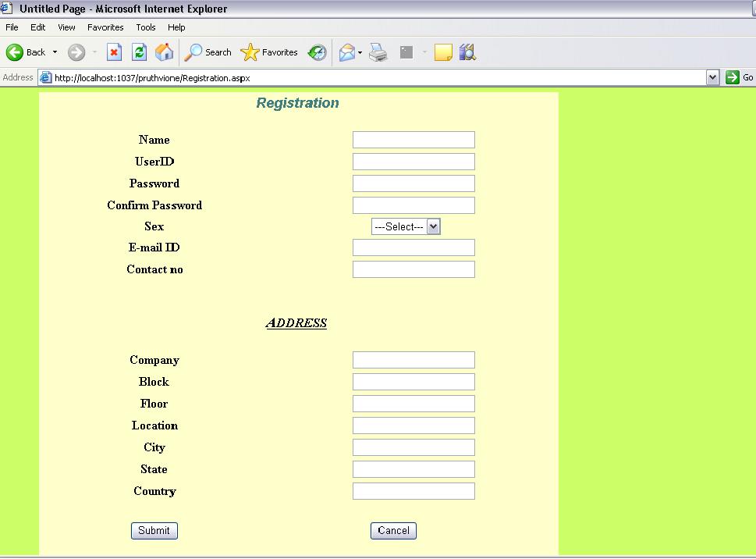
Task: Click the Registration page heading
Action: (297, 103)
